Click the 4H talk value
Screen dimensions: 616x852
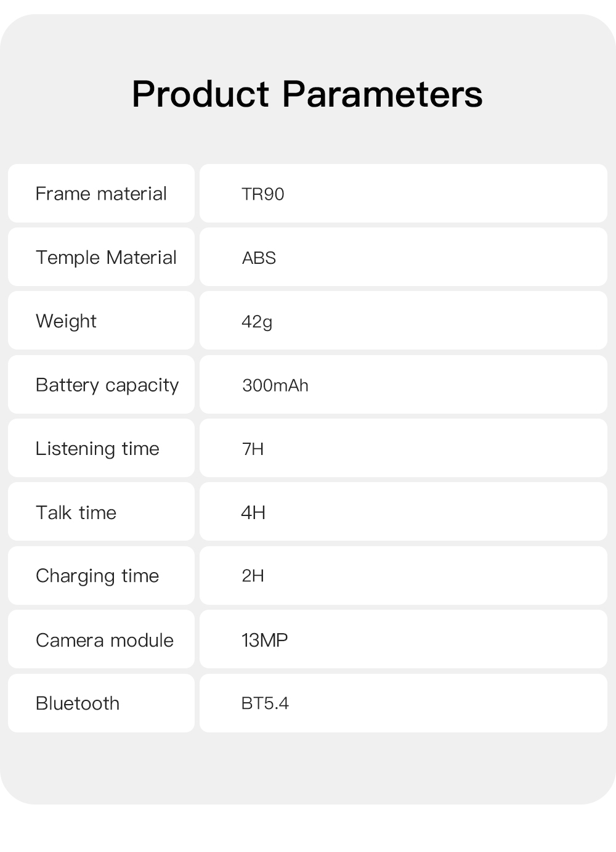(x=253, y=512)
